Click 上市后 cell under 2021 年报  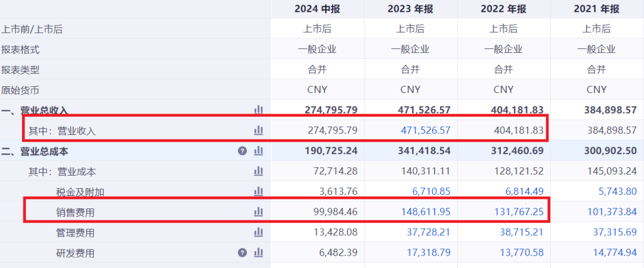pos(596,29)
